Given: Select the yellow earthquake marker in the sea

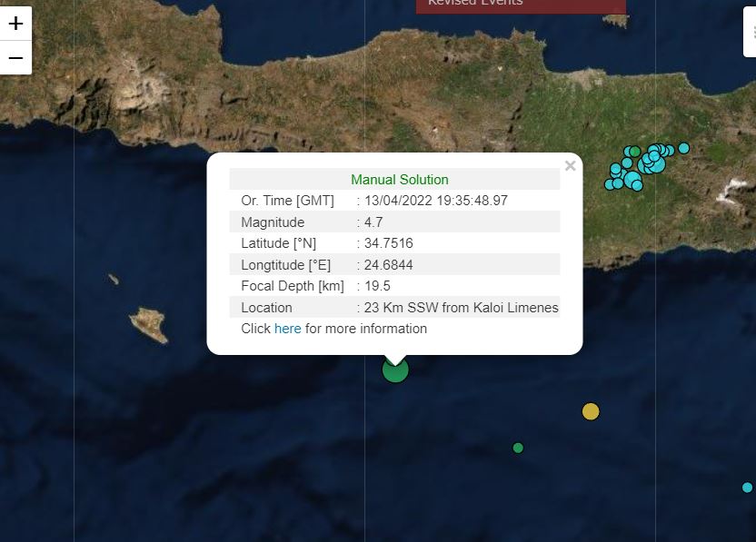Looking at the screenshot, I should click(591, 411).
